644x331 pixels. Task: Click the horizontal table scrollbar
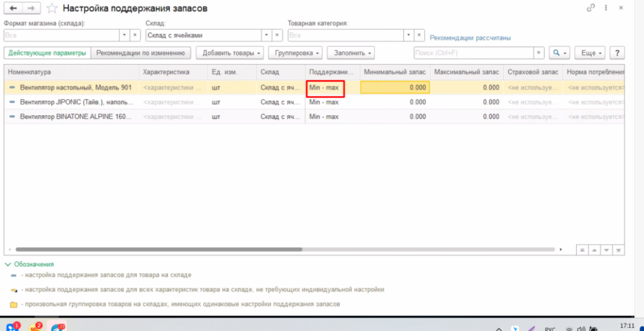pos(189,250)
